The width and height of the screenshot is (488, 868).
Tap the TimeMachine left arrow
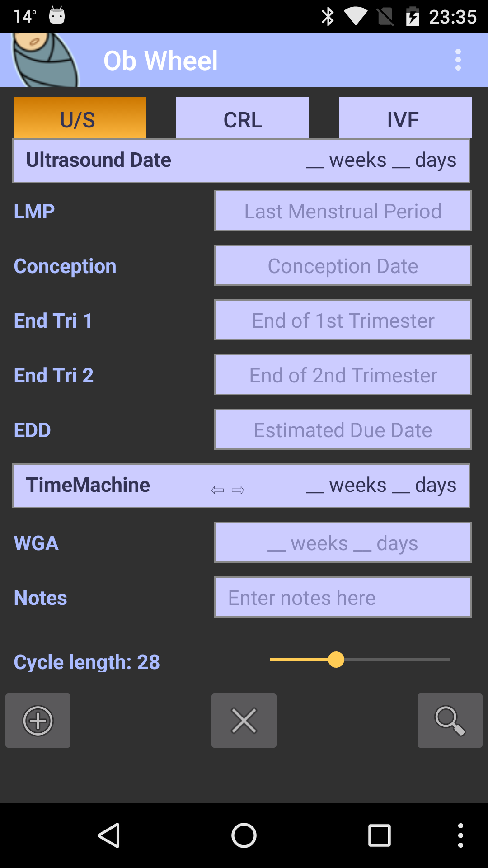tap(217, 490)
